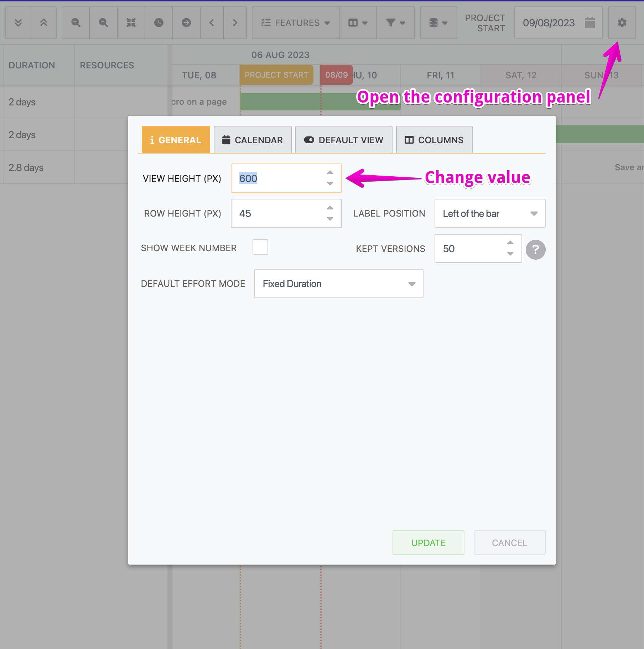Image resolution: width=644 pixels, height=649 pixels.
Task: Expand all rows with double up-chevron icon
Action: click(44, 23)
